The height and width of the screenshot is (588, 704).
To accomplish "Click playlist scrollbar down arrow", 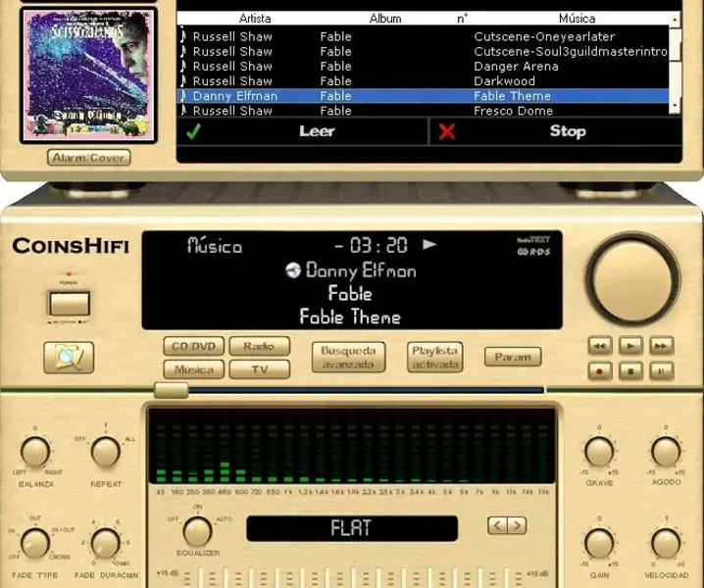I will click(675, 106).
